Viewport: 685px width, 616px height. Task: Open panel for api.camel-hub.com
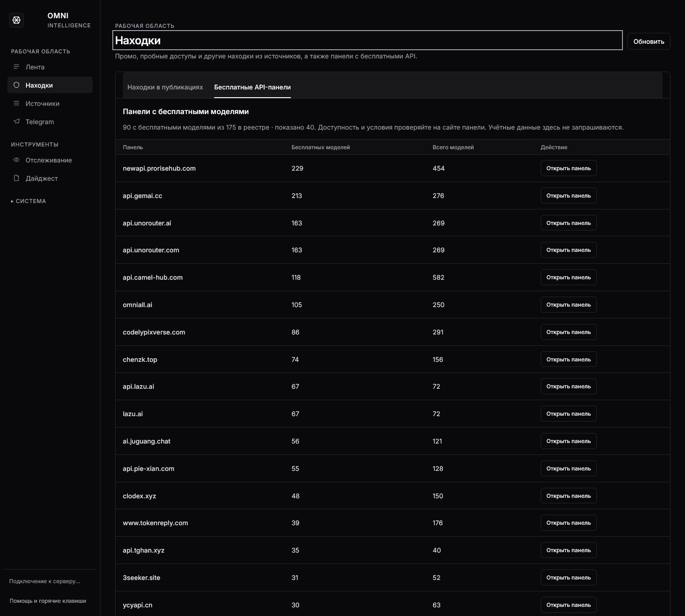pyautogui.click(x=569, y=277)
